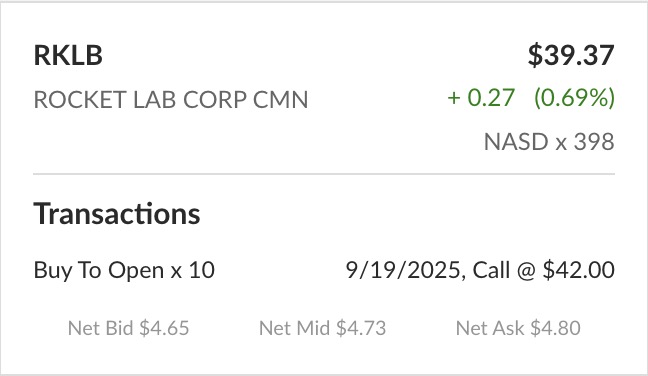This screenshot has width=648, height=376.
Task: Choose the Net Ask $4.80 price
Action: click(518, 328)
